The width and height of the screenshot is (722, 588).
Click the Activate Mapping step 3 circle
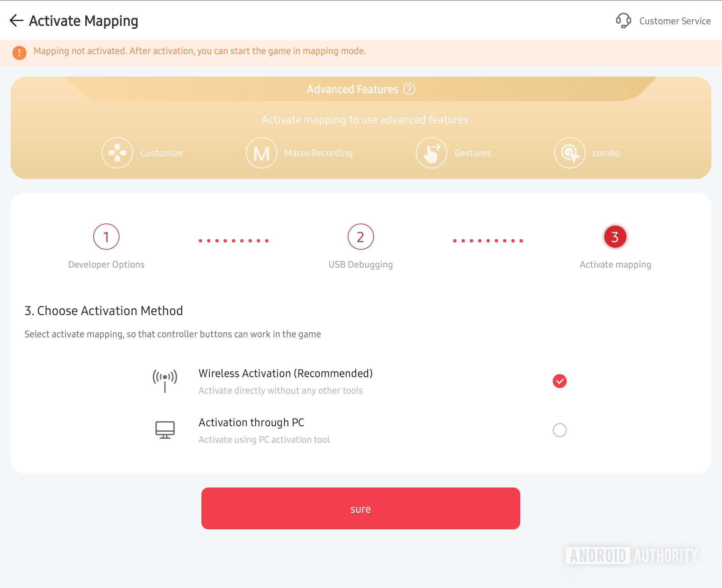[614, 236]
